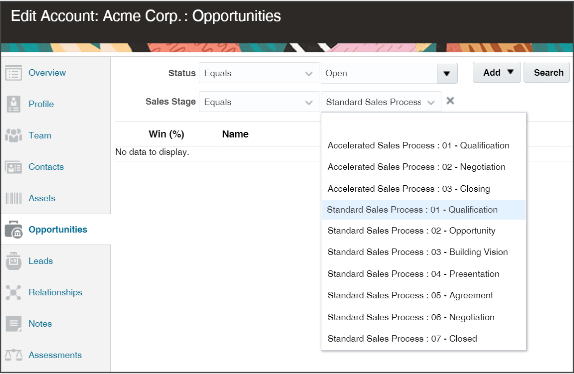574x374 pixels.
Task: Expand the Sales Stage Equals operator dropdown
Action: coord(259,102)
